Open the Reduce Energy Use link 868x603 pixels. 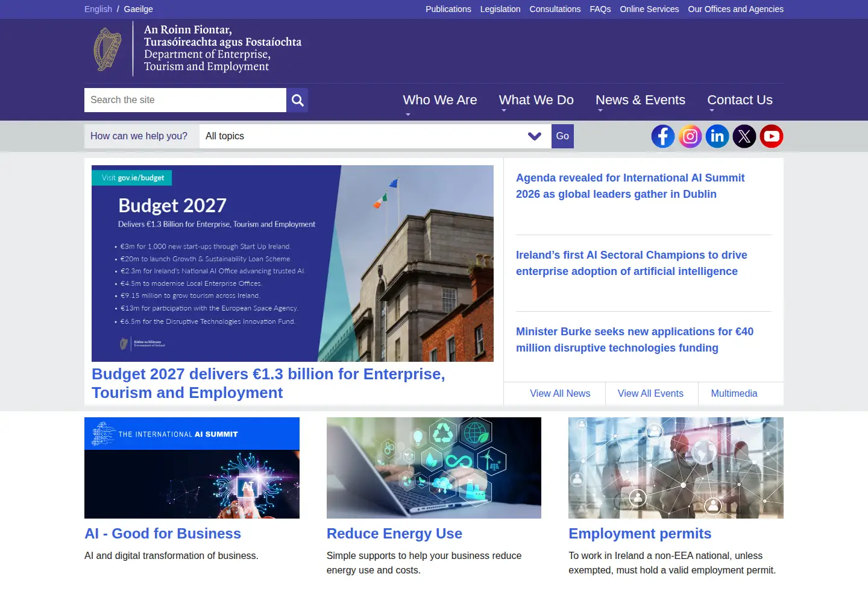[x=394, y=534]
